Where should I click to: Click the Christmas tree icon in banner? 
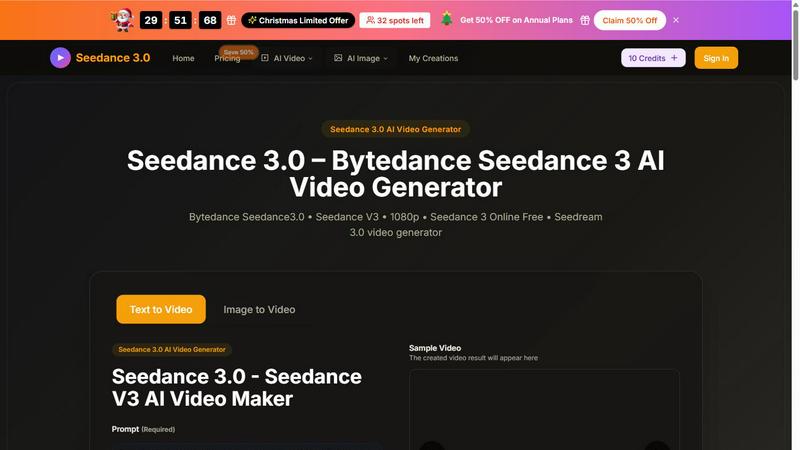(446, 19)
